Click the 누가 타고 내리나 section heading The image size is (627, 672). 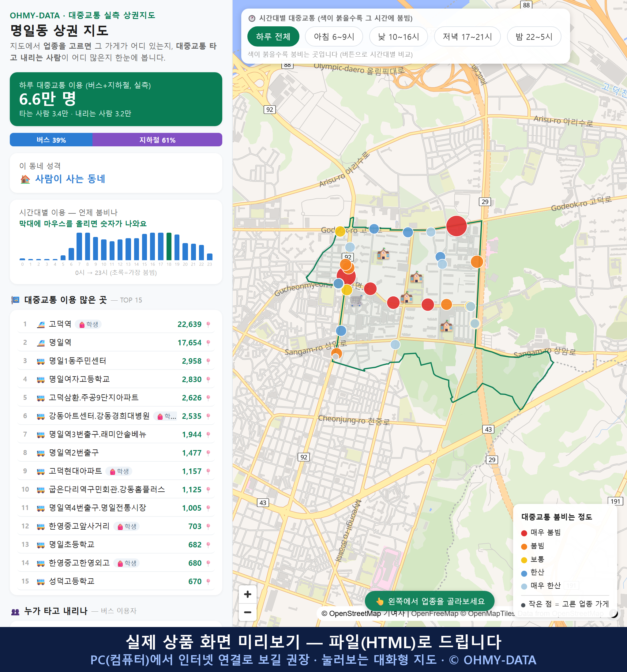[x=56, y=611]
